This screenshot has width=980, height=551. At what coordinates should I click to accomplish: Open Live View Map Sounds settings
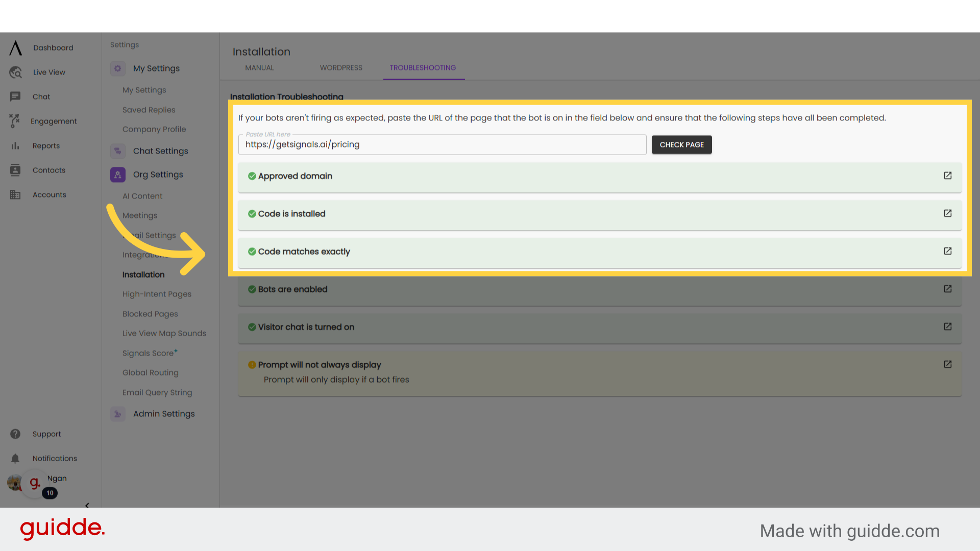point(164,333)
